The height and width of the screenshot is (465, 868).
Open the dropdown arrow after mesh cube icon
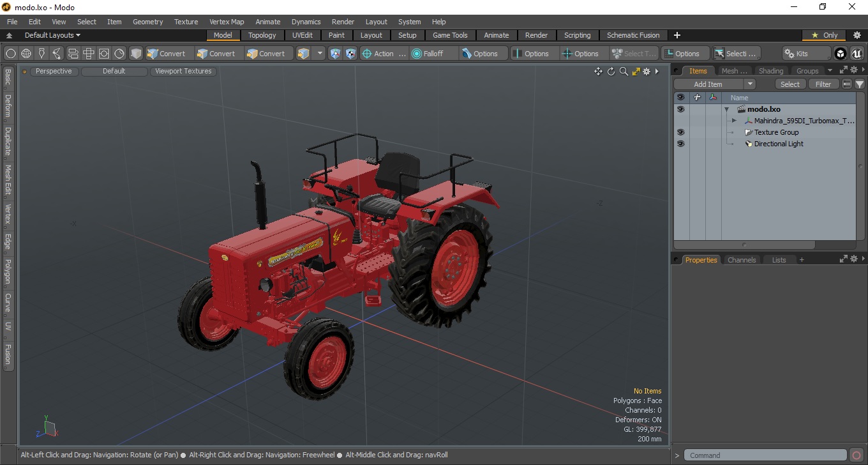click(320, 54)
